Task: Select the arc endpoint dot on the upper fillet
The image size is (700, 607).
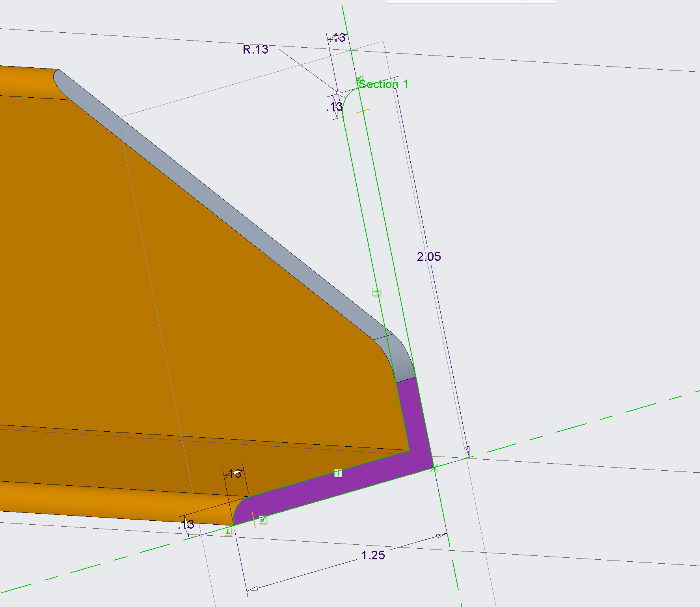Action: pos(343,117)
